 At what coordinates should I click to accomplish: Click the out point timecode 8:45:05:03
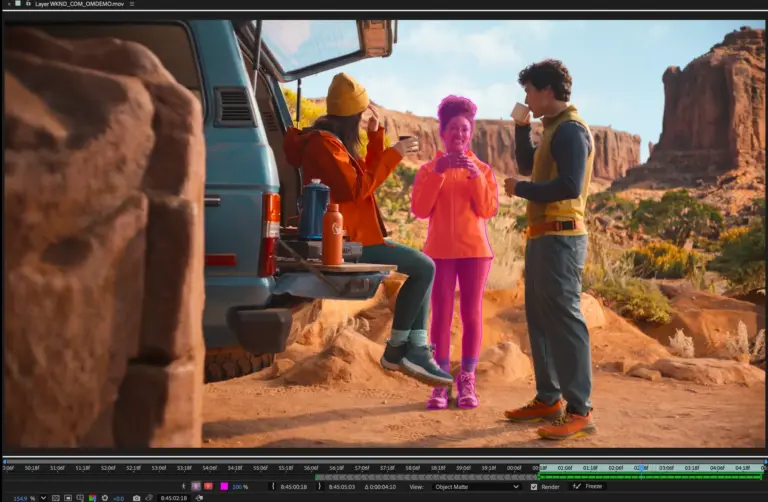point(341,487)
